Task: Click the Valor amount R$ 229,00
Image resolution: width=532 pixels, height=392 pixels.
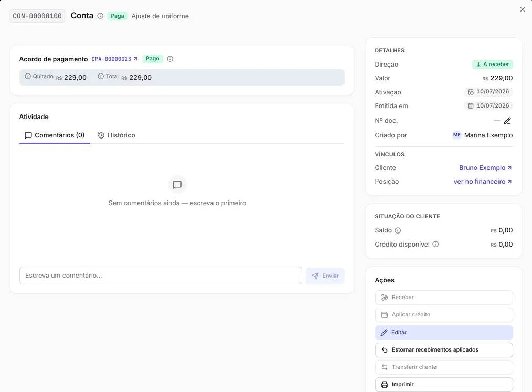Action: pos(497,78)
